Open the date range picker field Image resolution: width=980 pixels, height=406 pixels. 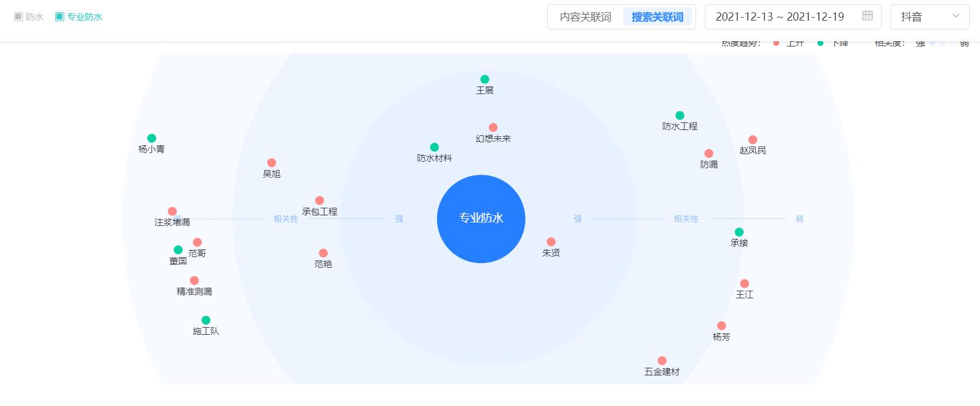[x=793, y=16]
